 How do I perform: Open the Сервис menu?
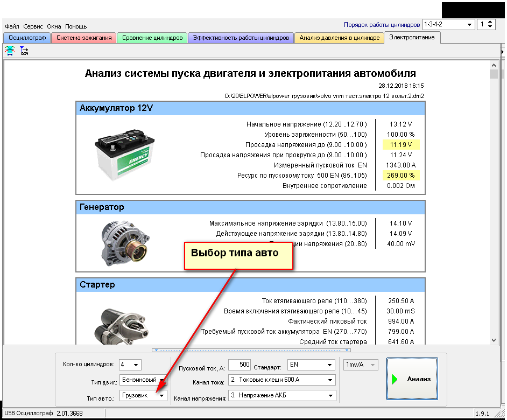33,26
